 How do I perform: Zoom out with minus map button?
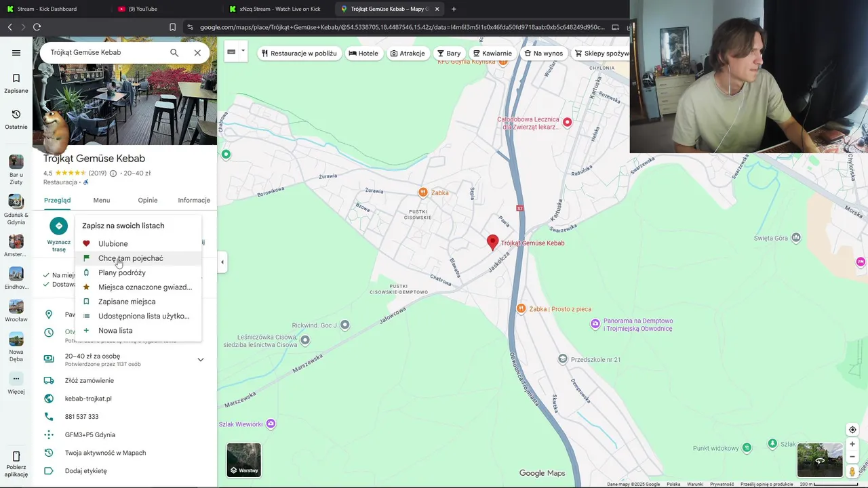(852, 457)
